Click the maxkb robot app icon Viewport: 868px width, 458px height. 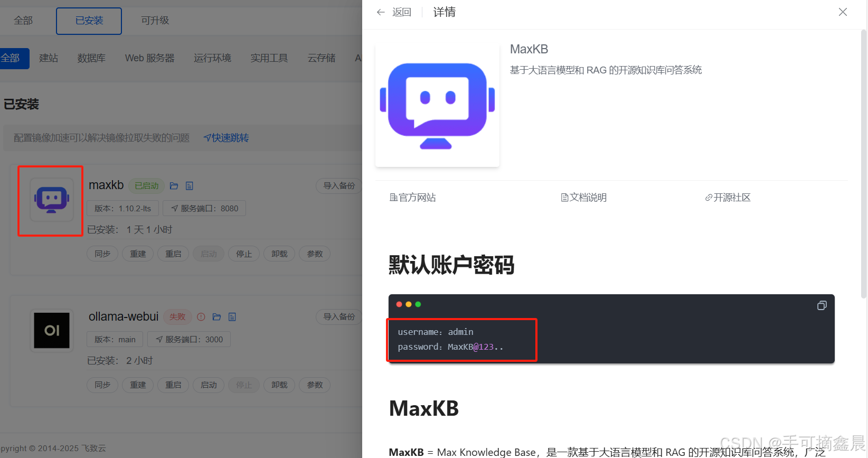[x=51, y=200]
